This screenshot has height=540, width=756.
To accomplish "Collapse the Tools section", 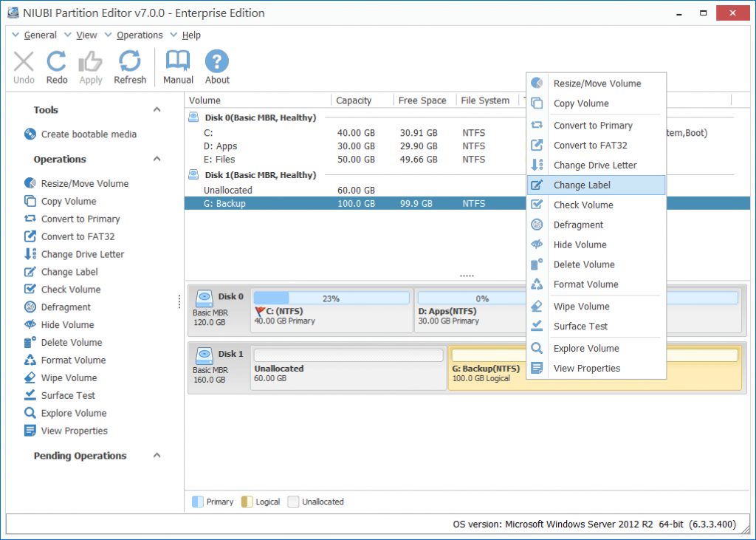I will [x=156, y=109].
